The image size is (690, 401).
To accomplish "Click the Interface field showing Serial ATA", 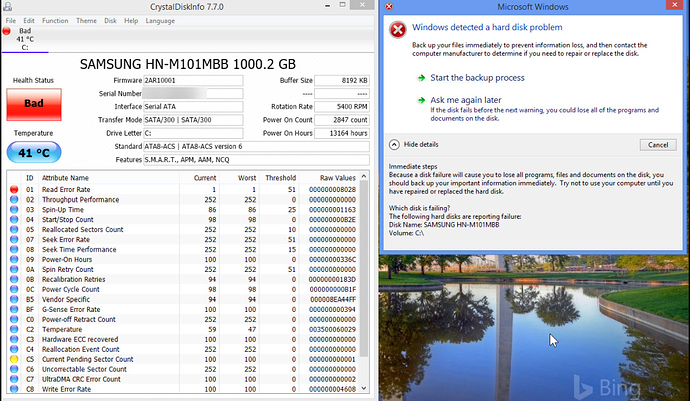I will [x=193, y=107].
